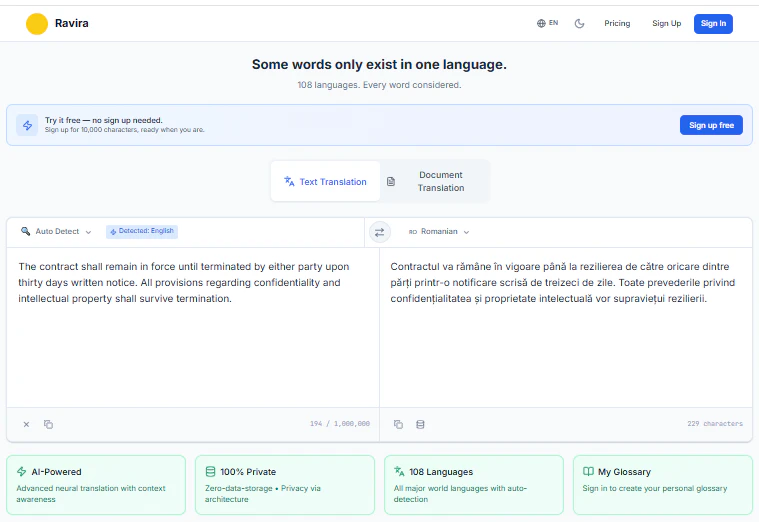The height and width of the screenshot is (522, 759).
Task: Click the 229 characters output counter
Action: pyautogui.click(x=714, y=424)
